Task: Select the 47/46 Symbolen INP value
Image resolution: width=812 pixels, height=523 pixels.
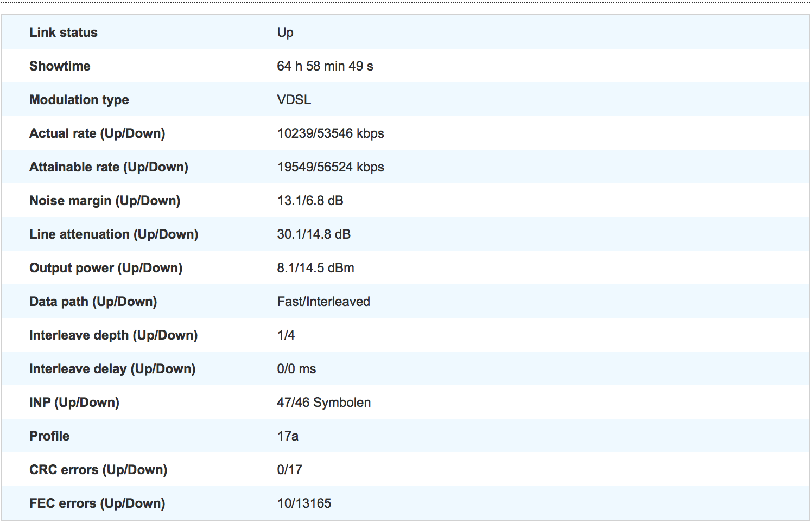Action: point(323,403)
